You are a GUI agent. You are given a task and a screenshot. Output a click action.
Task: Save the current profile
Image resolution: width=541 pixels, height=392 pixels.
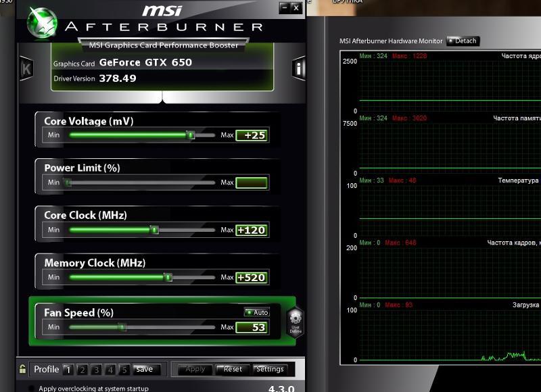[x=147, y=370]
